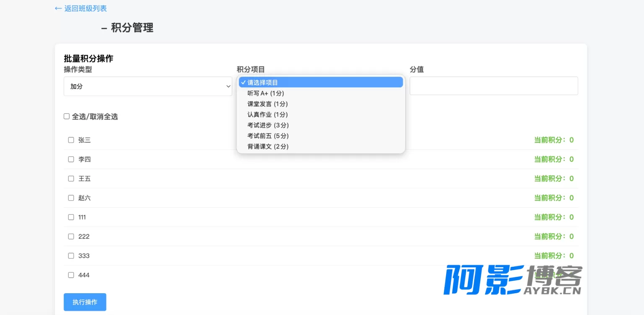Screen dimensions: 644x315
Task: Click 李四's 当前积分：0 text
Action: point(554,159)
